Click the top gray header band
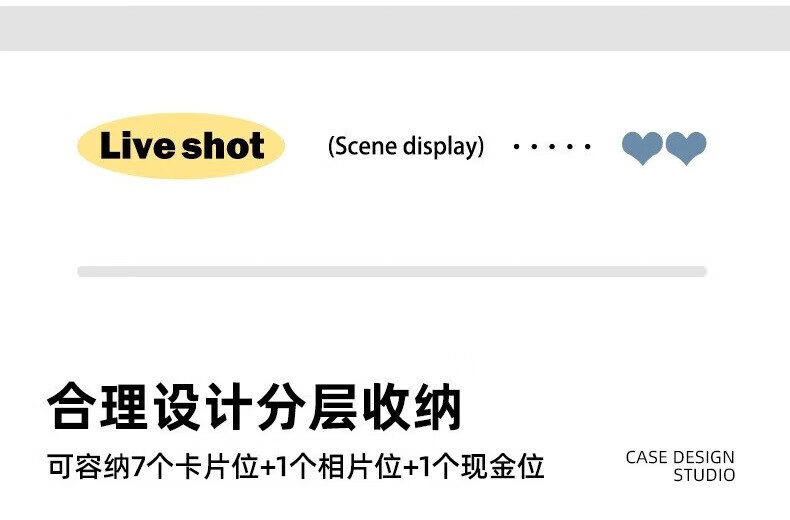Screen dimensions: 790x520 tap(395, 29)
